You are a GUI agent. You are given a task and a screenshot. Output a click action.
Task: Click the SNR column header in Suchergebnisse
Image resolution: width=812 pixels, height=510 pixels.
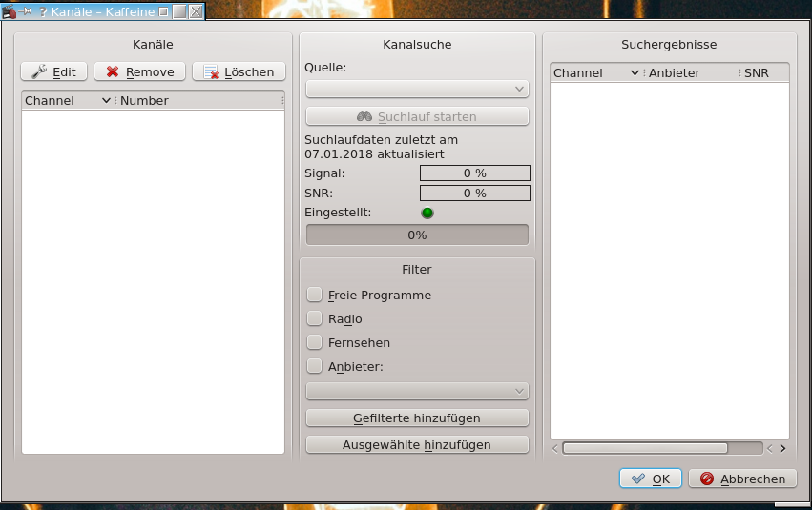point(761,73)
